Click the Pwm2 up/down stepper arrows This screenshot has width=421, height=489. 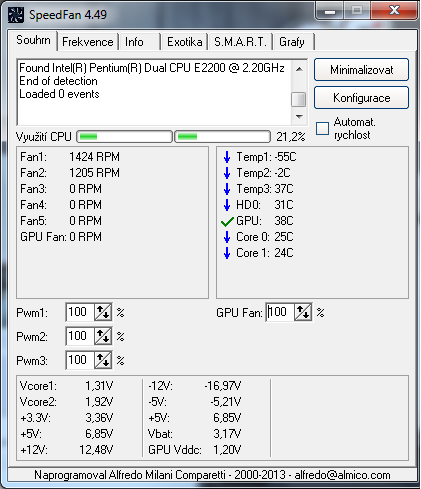[103, 336]
